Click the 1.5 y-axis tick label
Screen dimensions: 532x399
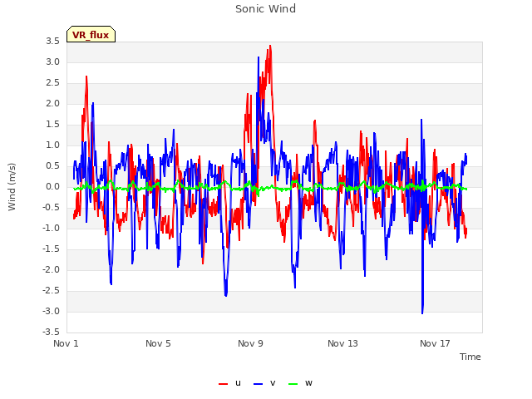[53, 125]
